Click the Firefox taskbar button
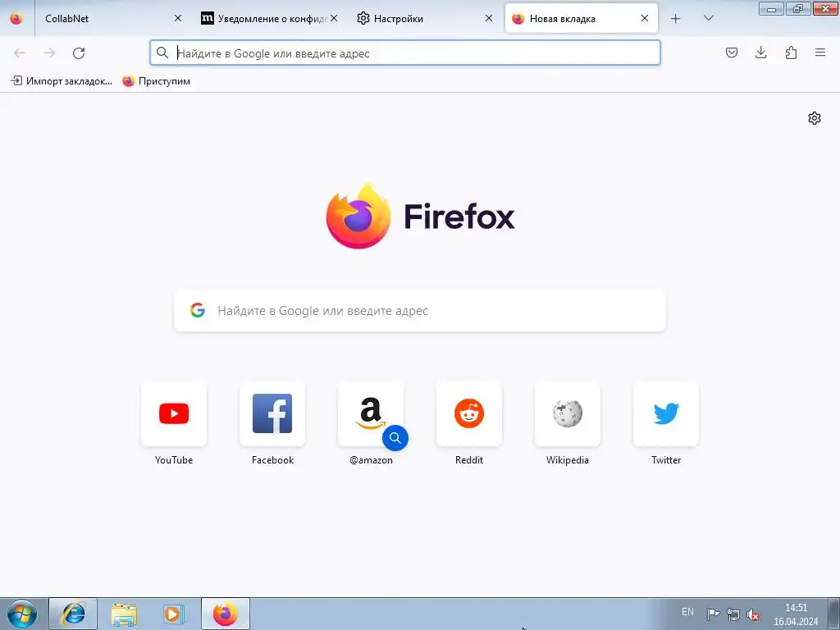The height and width of the screenshot is (630, 840). 225,614
